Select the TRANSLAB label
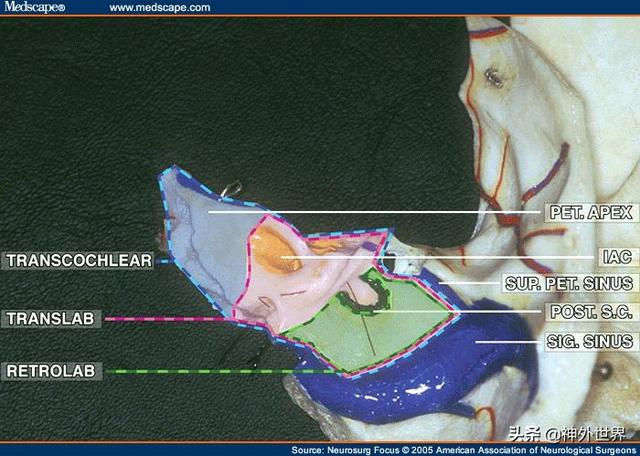This screenshot has width=640, height=456. pyautogui.click(x=51, y=318)
